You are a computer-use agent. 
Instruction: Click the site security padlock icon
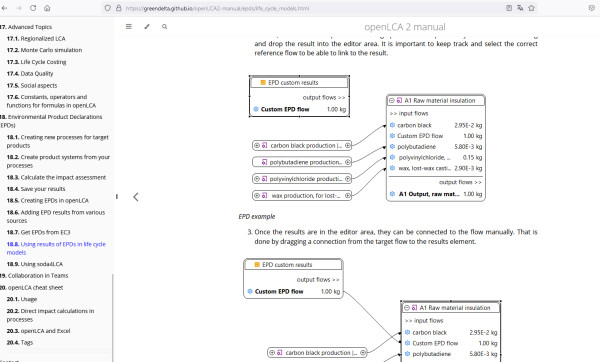[x=119, y=8]
